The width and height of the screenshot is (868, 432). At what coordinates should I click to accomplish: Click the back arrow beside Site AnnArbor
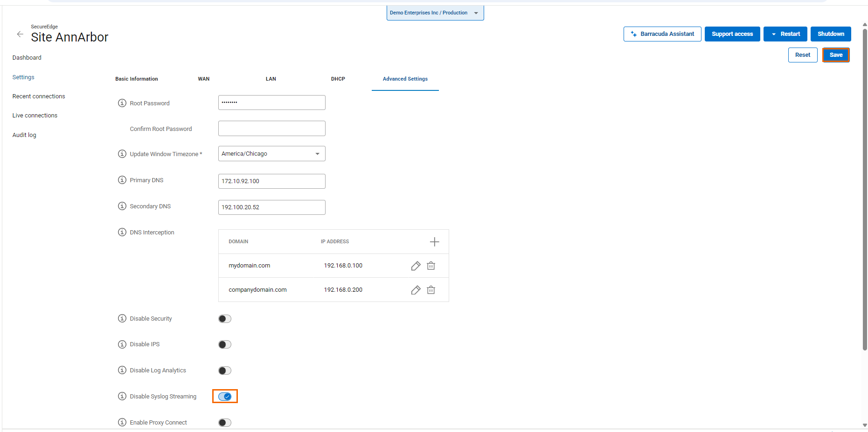click(x=20, y=34)
